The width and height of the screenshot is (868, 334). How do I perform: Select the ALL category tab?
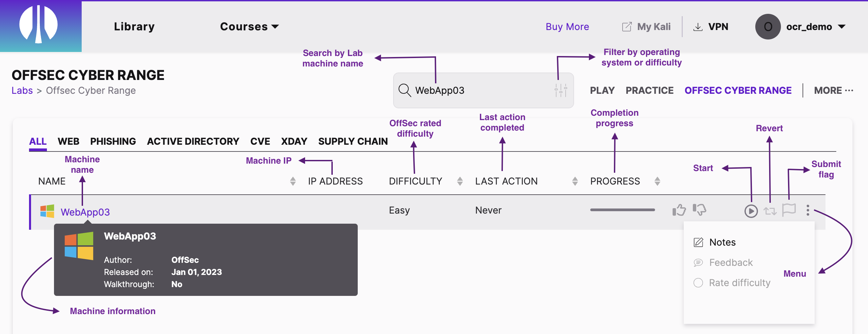point(38,141)
